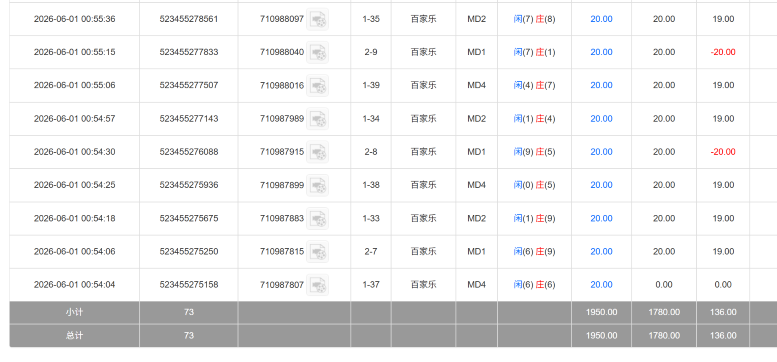Select timestamp 2026-06-01 00:54:30
Viewport: 777px width, 362px height.
click(74, 152)
